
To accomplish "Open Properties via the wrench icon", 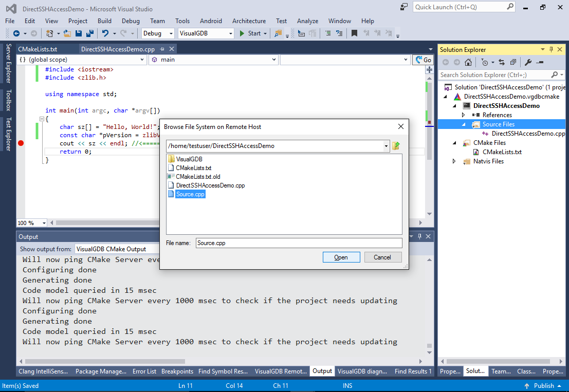I will [x=528, y=62].
